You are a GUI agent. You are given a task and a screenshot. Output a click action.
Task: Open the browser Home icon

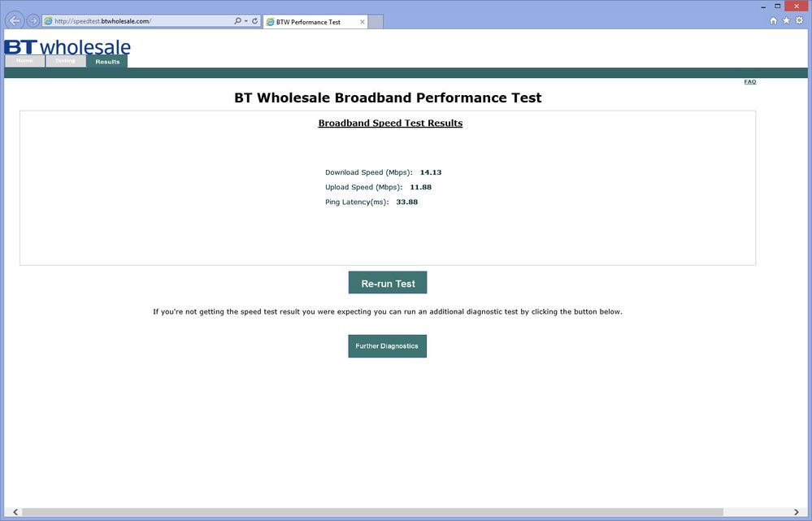tap(773, 20)
